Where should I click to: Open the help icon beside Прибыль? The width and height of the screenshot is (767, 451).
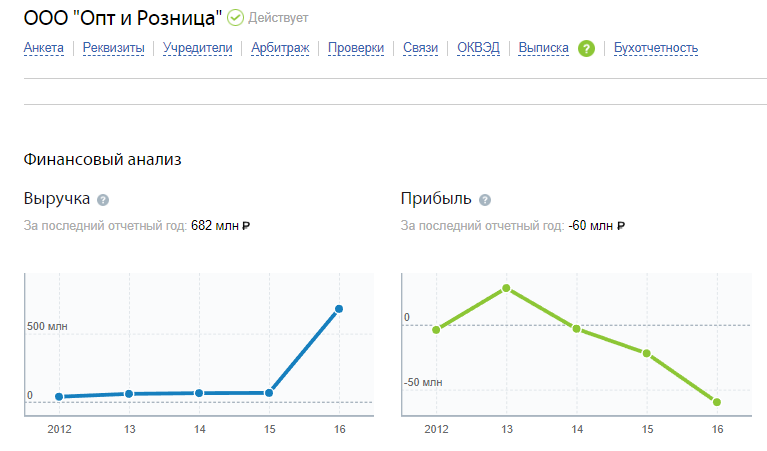tap(485, 200)
